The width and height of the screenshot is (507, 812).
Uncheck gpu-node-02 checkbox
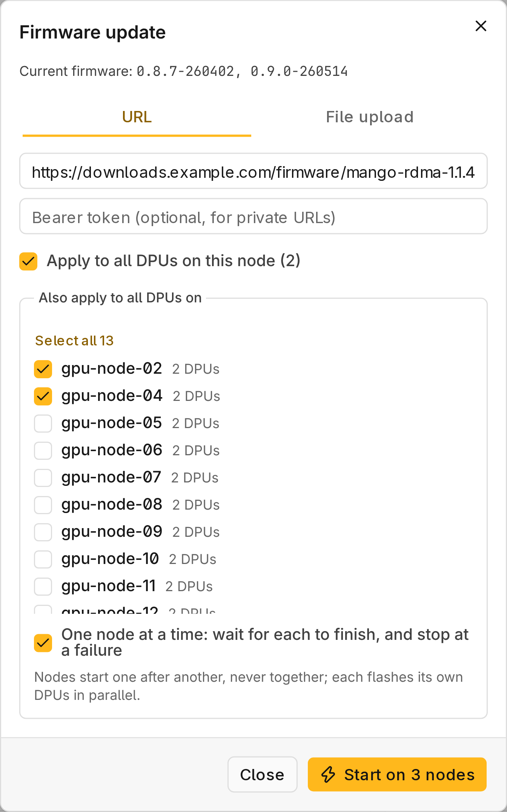click(43, 369)
